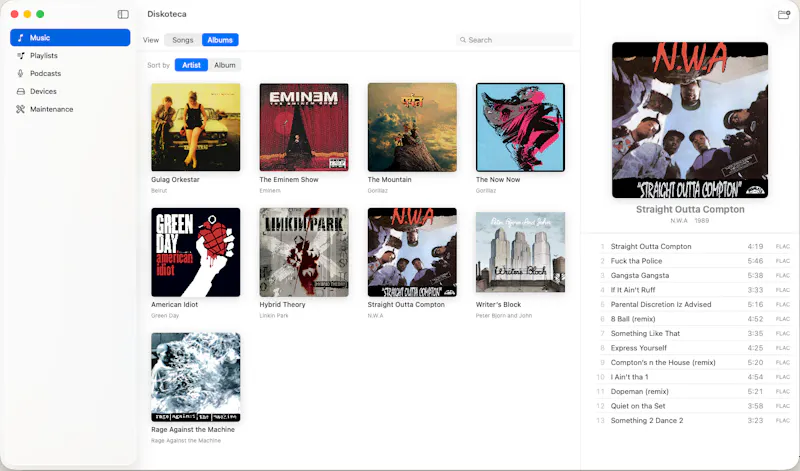Click the Devices drive icon

(x=20, y=91)
